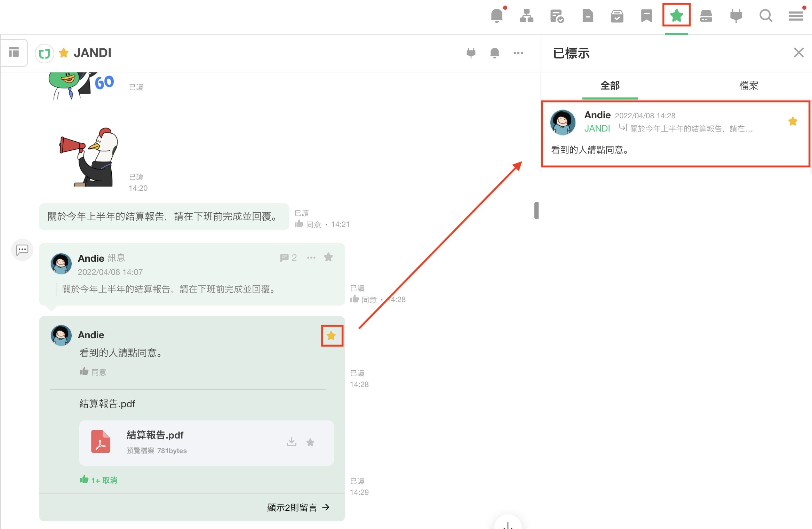The width and height of the screenshot is (812, 529).
Task: Toggle the star next to JANDI topic title
Action: (64, 53)
